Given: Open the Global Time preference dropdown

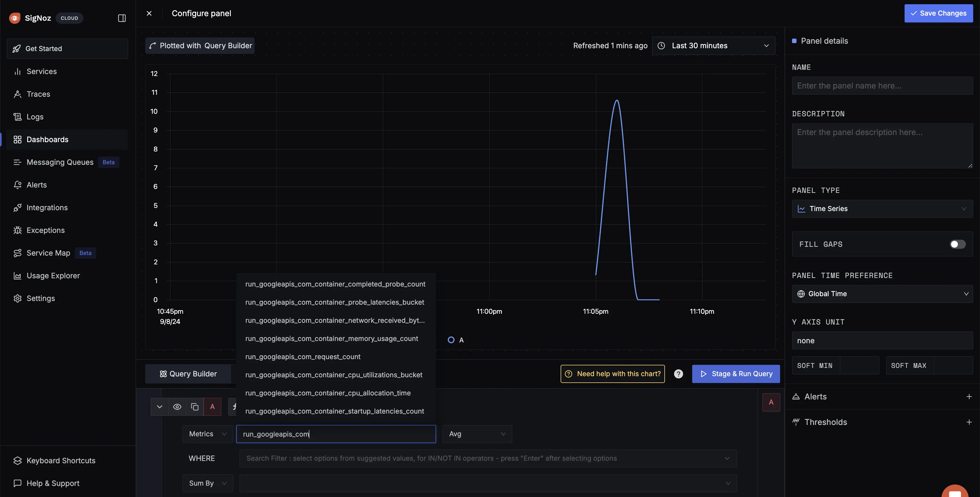Looking at the screenshot, I should [882, 294].
